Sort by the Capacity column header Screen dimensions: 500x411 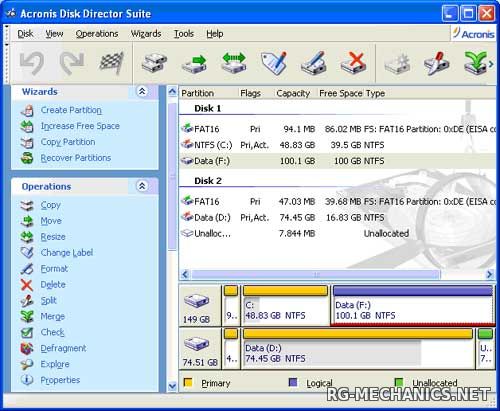pyautogui.click(x=293, y=93)
